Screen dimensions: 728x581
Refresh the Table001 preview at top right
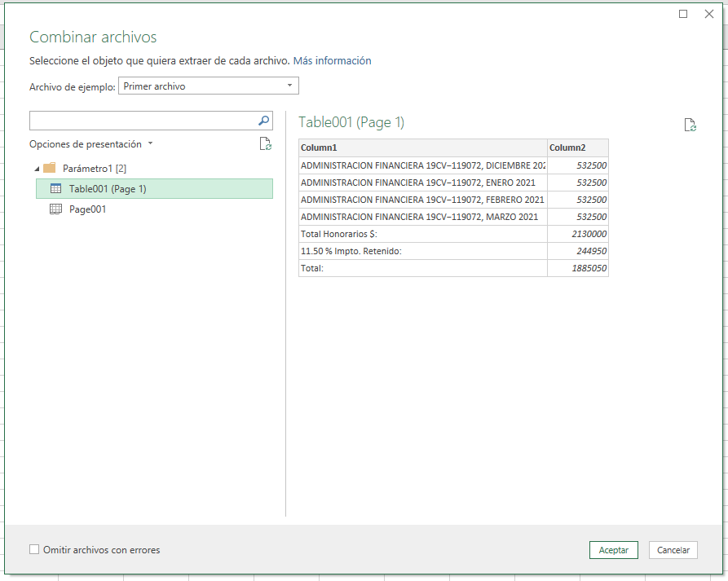(x=690, y=125)
